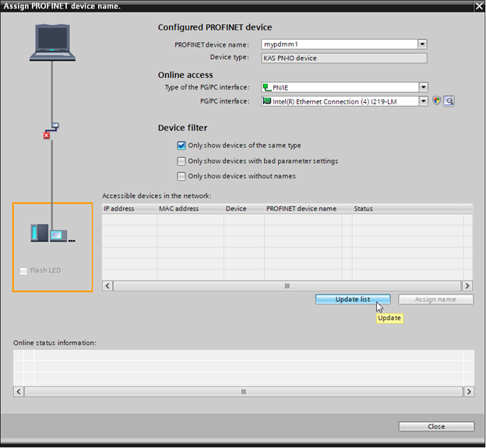The height and width of the screenshot is (448, 486).
Task: Click the Assign name button
Action: tap(435, 299)
